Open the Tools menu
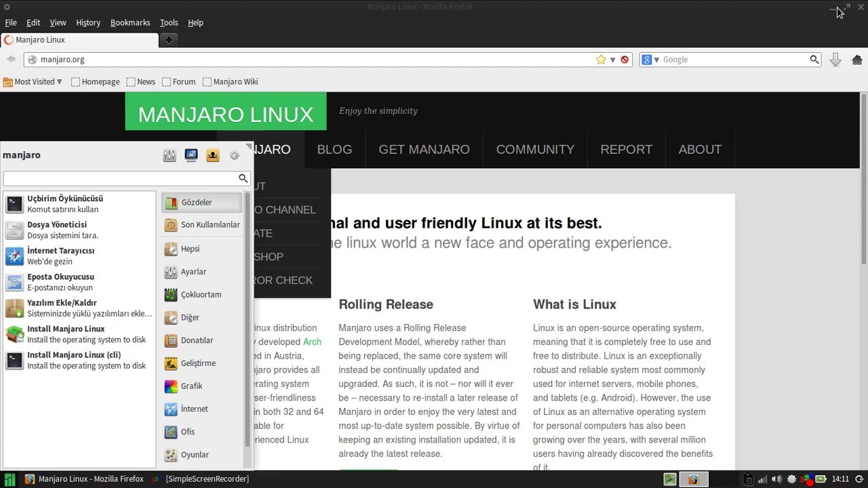868x488 pixels. coord(169,22)
